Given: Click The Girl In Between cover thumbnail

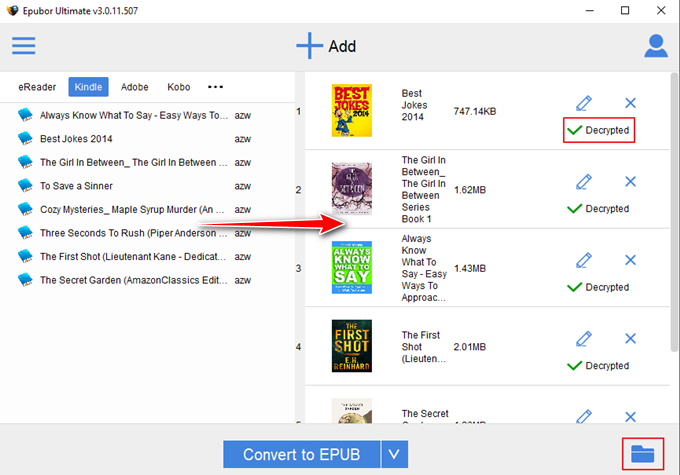Looking at the screenshot, I should click(352, 189).
